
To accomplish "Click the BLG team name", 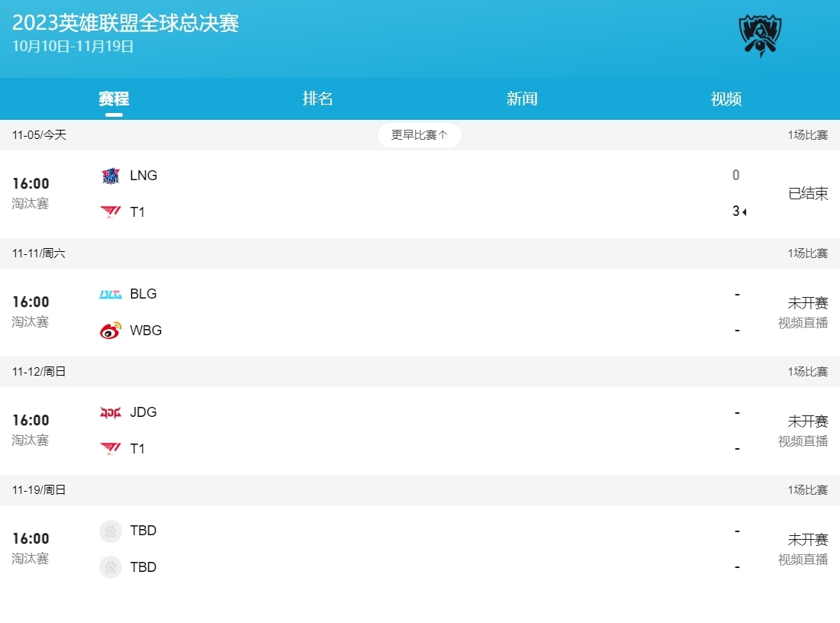I will click(x=143, y=294).
